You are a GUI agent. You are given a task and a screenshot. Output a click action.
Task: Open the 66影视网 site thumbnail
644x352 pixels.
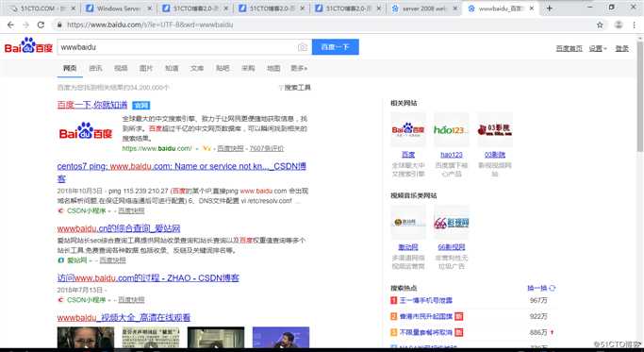(x=452, y=223)
